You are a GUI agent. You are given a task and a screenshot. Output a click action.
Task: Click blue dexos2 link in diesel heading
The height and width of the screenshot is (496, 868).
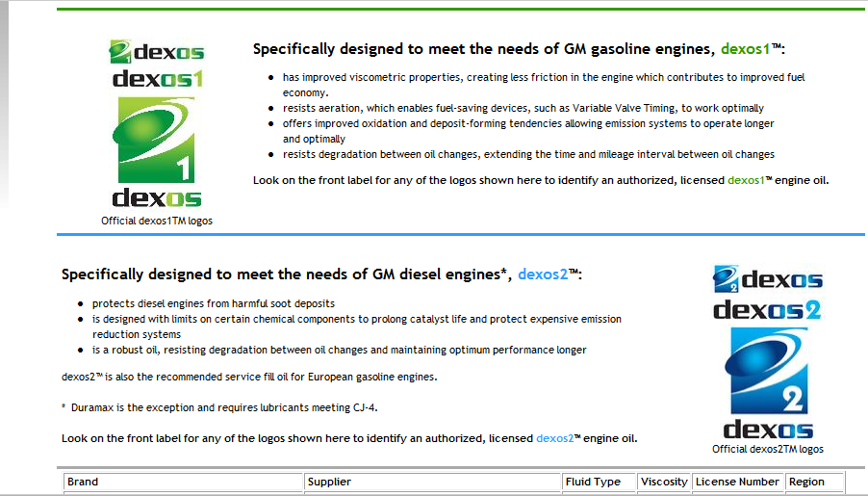click(x=543, y=274)
